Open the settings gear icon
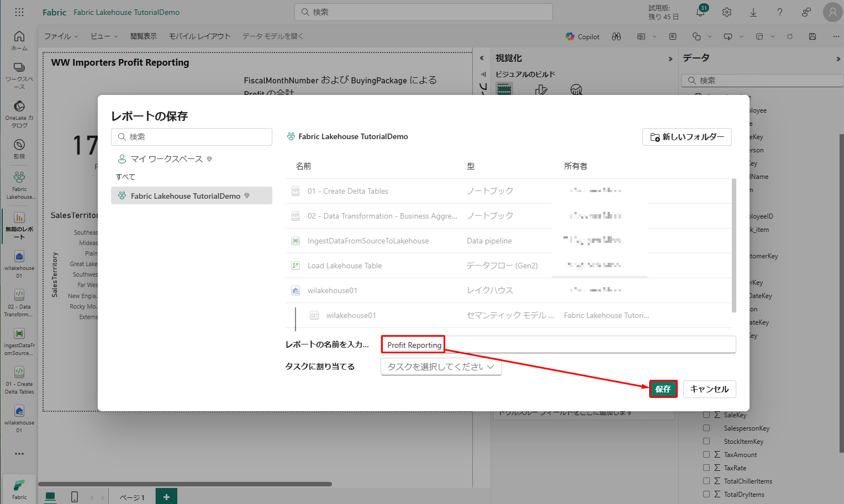Viewport: 844px width, 504px height. point(727,12)
